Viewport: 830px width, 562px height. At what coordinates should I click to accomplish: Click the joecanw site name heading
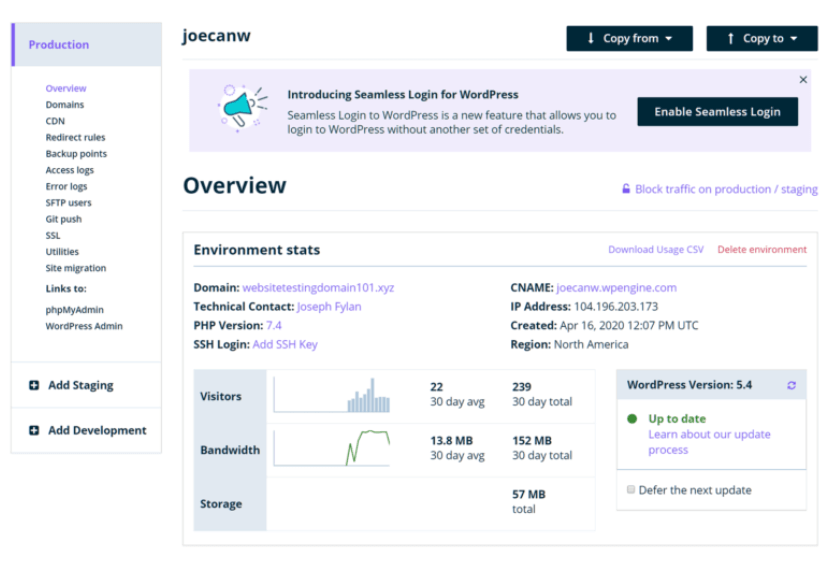[216, 36]
